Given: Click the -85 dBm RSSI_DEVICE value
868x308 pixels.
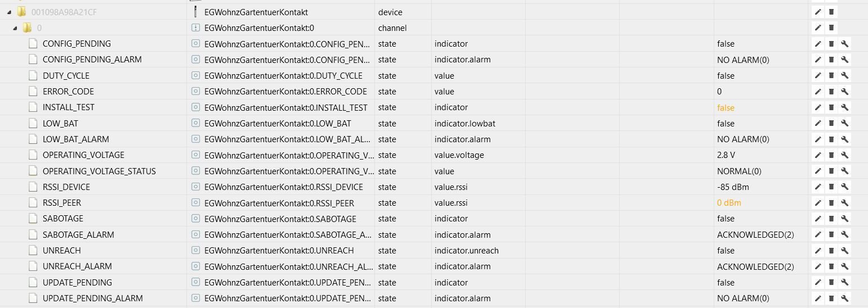Looking at the screenshot, I should 732,187.
